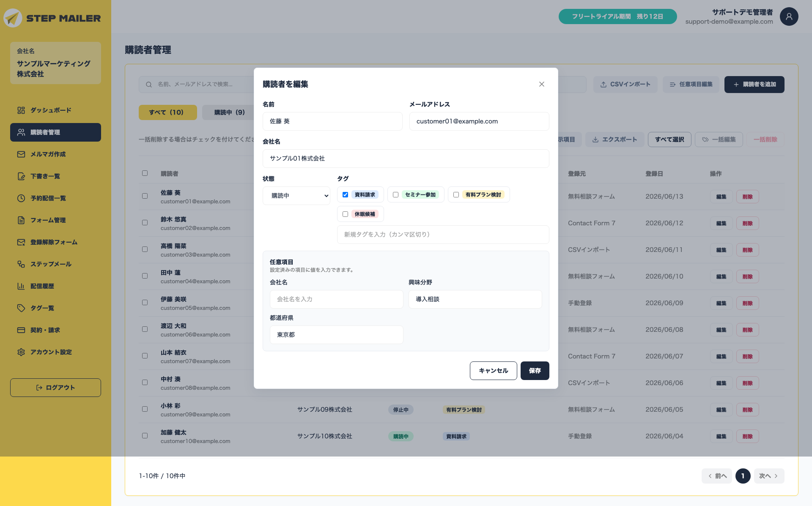
Task: Open the user avatar icon
Action: [789, 16]
